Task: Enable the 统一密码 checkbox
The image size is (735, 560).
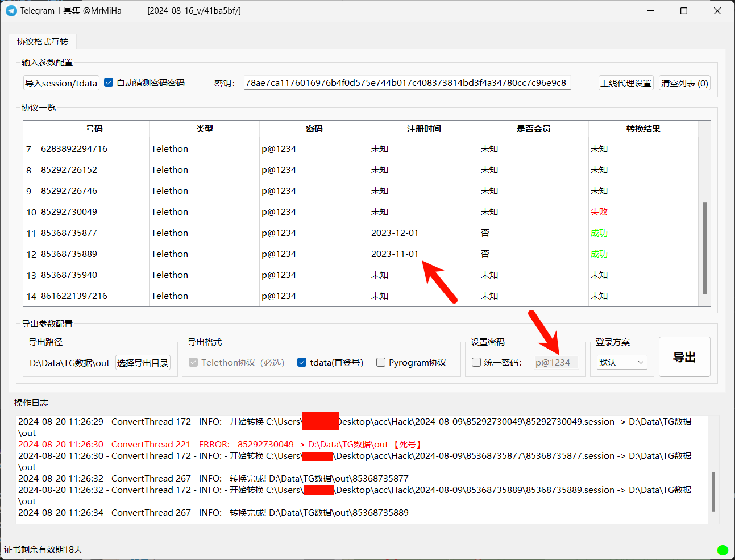Action: [476, 363]
